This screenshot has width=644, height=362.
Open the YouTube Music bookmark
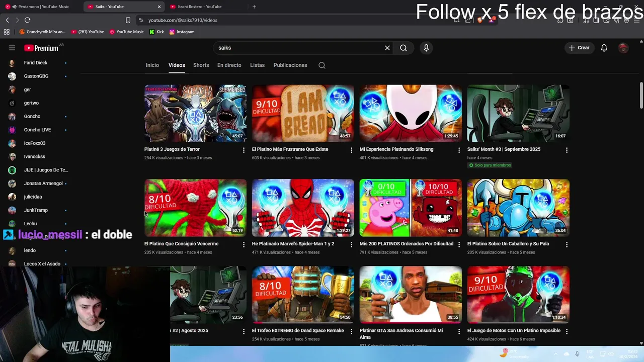pyautogui.click(x=127, y=32)
